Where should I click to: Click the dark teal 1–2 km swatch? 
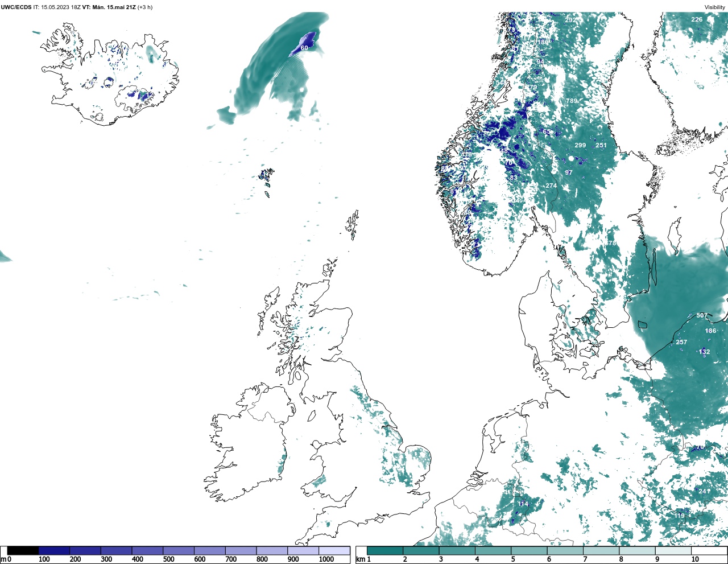click(385, 551)
